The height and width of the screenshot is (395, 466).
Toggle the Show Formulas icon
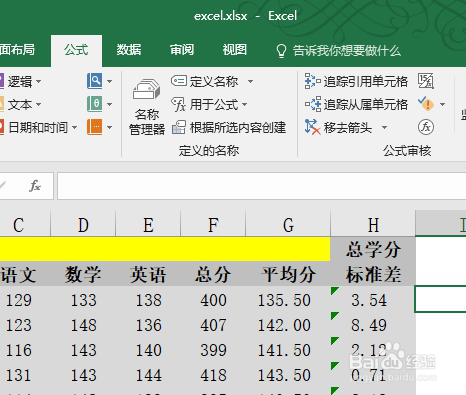(426, 81)
